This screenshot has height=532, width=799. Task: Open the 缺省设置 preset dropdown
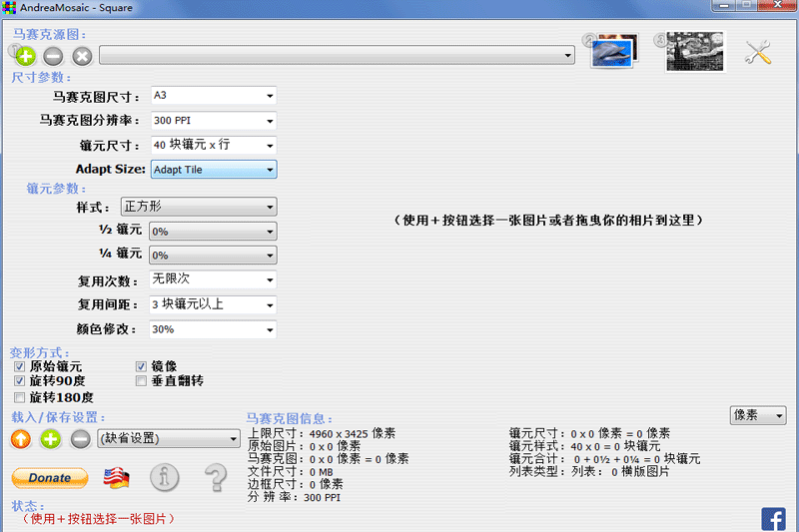169,438
